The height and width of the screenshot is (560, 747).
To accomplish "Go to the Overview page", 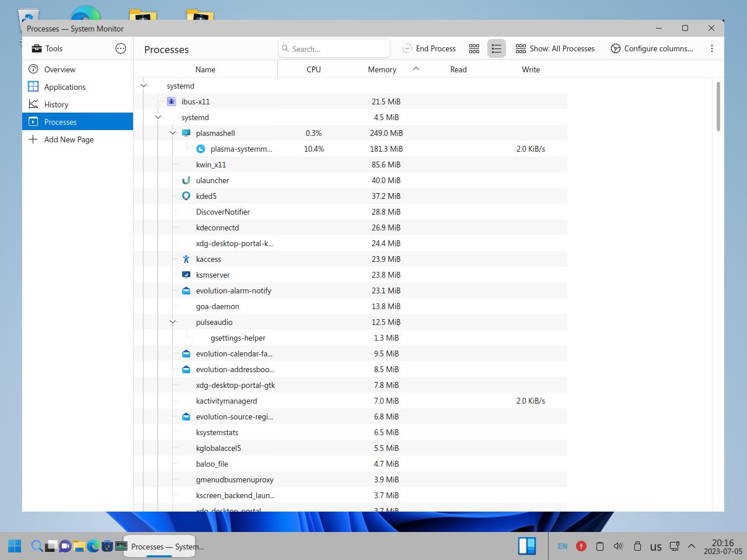I will 60,69.
